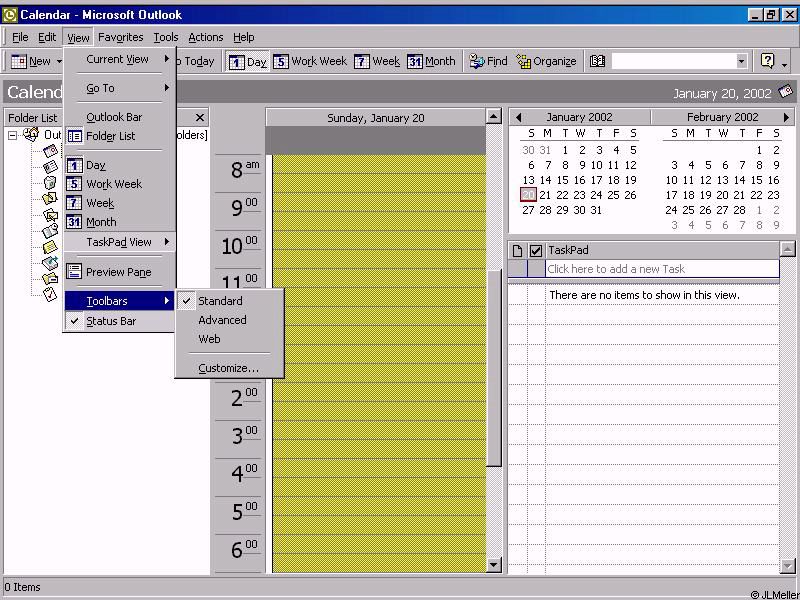800x600 pixels.
Task: Click Customize... in Toolbars submenu
Action: tap(228, 368)
